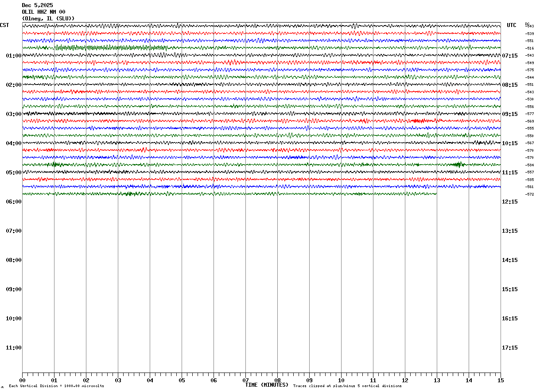536x392 pixels.
Task: Click the 07:15 UTC time label
Action: (x=510, y=56)
